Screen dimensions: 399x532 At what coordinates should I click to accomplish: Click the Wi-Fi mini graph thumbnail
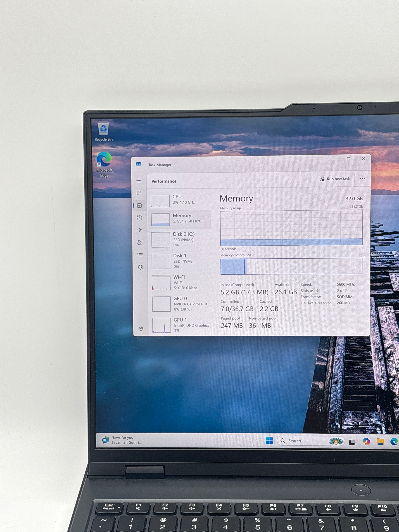click(161, 283)
